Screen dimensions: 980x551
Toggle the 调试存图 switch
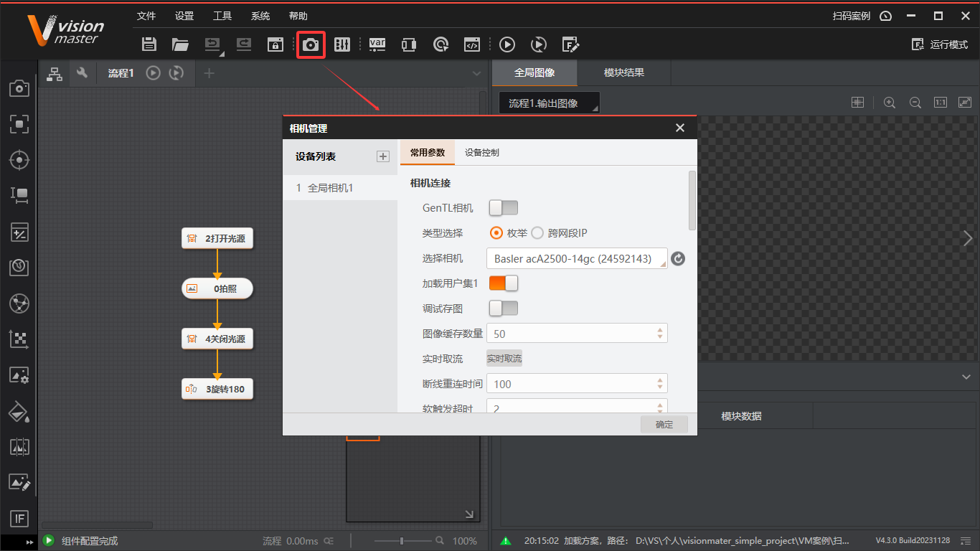coord(503,309)
